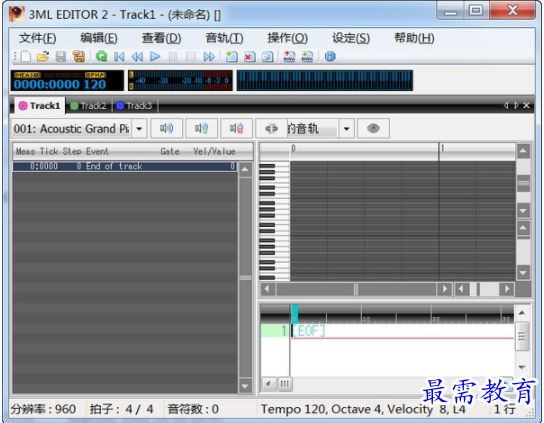Select the End of track event row
The image size is (544, 423).
coord(125,166)
